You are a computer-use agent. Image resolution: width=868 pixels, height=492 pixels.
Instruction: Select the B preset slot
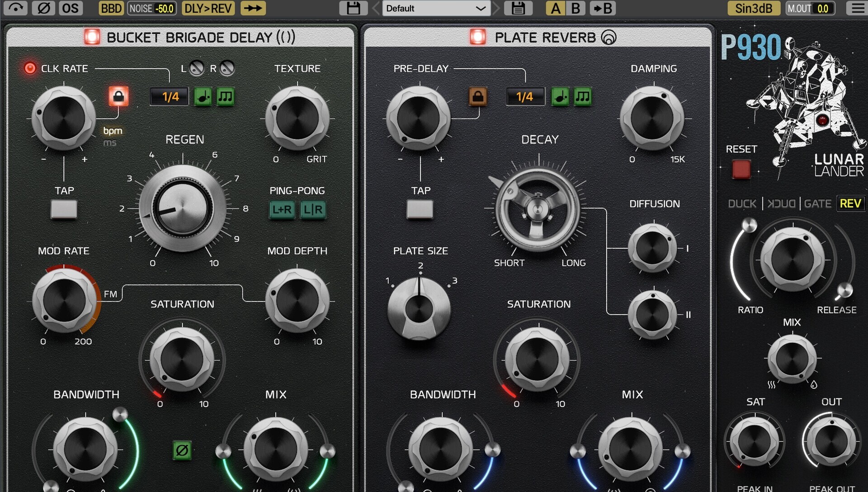(576, 8)
